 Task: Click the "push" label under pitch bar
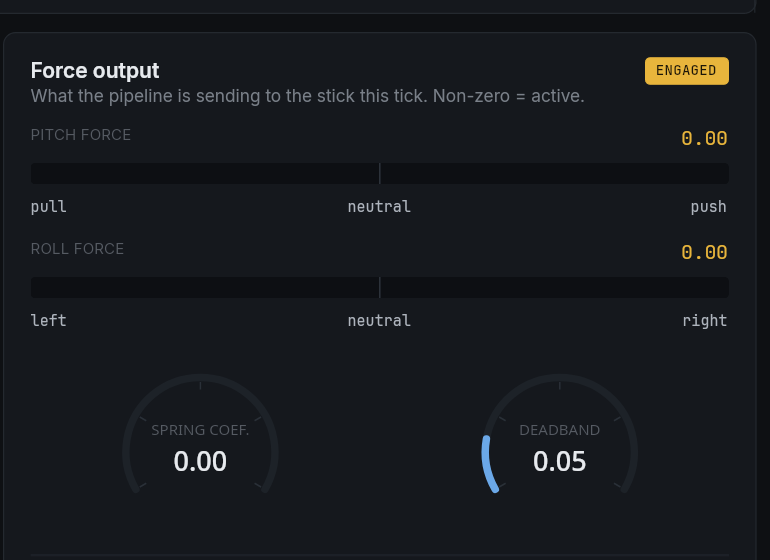tap(708, 207)
